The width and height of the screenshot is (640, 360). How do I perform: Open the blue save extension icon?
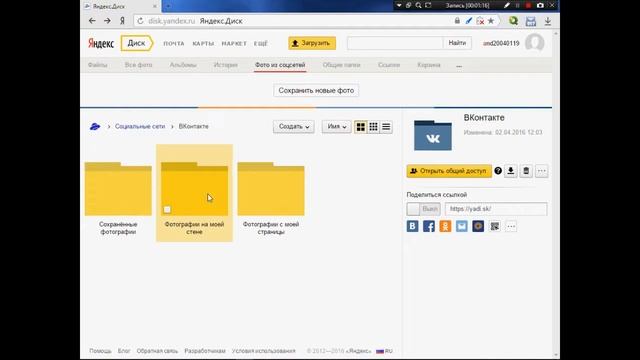531,21
